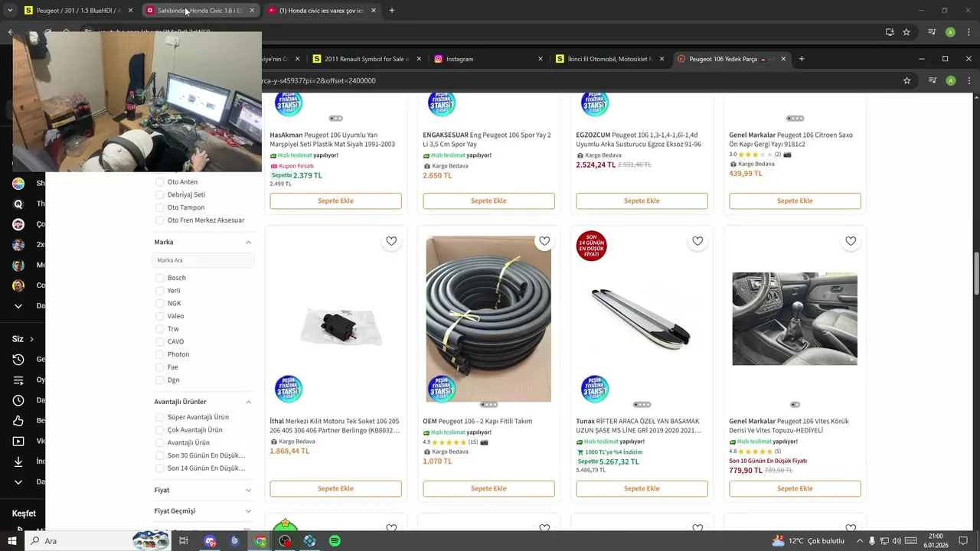Favorite the Peugeot 106 Vites Körük heart
This screenshot has width=980, height=551.
coord(851,241)
